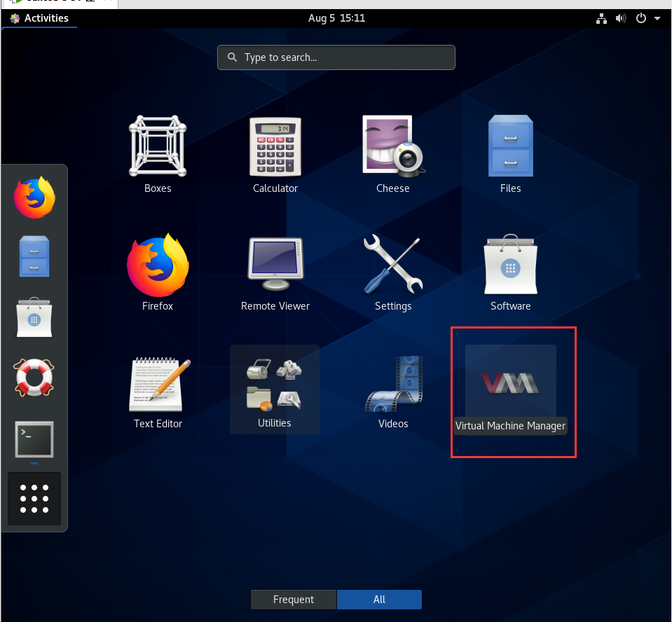Screen dimensions: 672x622
Task: Open the clock and calendar menu
Action: [x=336, y=18]
